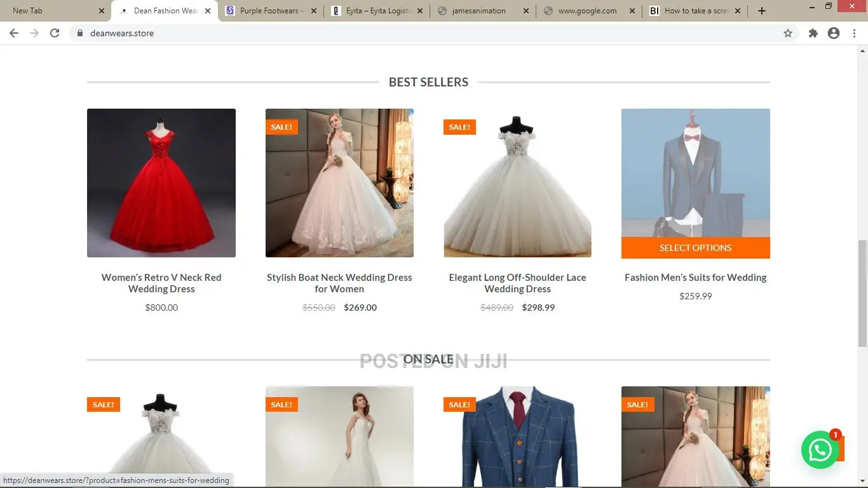Open the WhatsApp chat bubble
This screenshot has width=868, height=488.
click(820, 450)
